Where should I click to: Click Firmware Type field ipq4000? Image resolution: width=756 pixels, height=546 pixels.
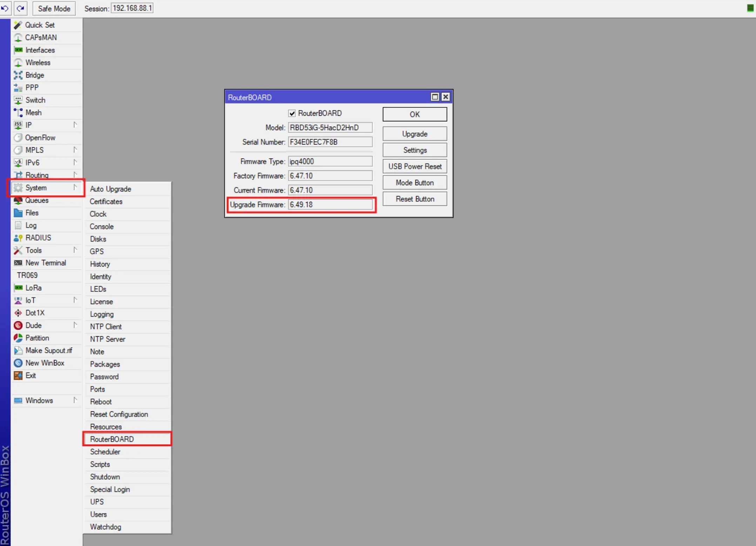tap(330, 161)
